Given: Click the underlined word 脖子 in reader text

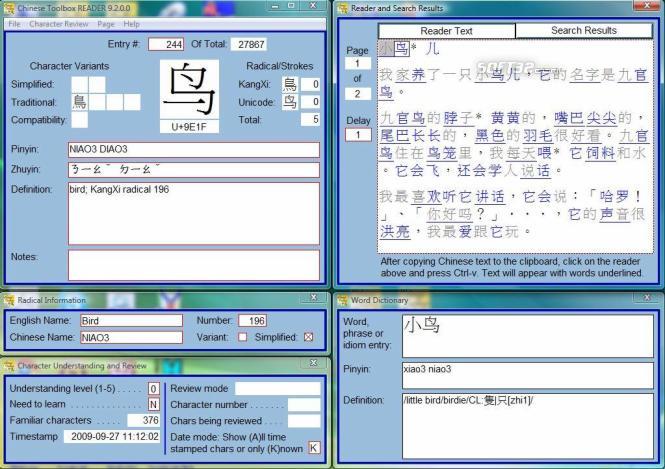Looking at the screenshot, I should coord(459,118).
